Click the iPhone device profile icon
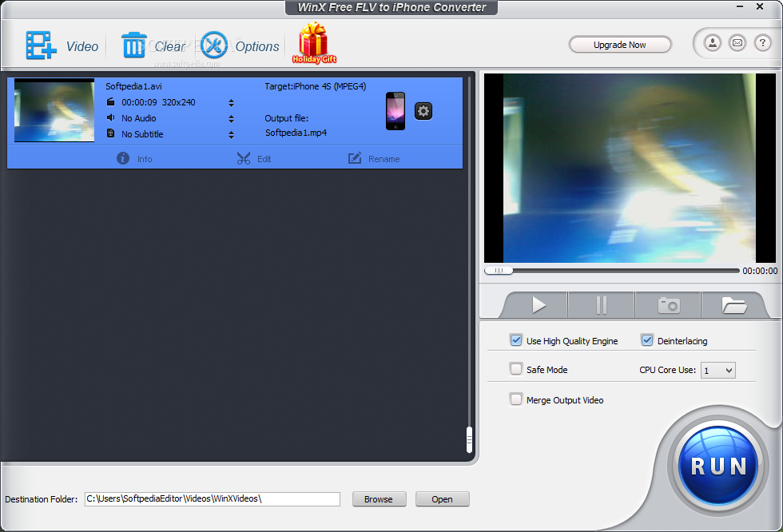Screen dimensions: 783x532 click(395, 111)
